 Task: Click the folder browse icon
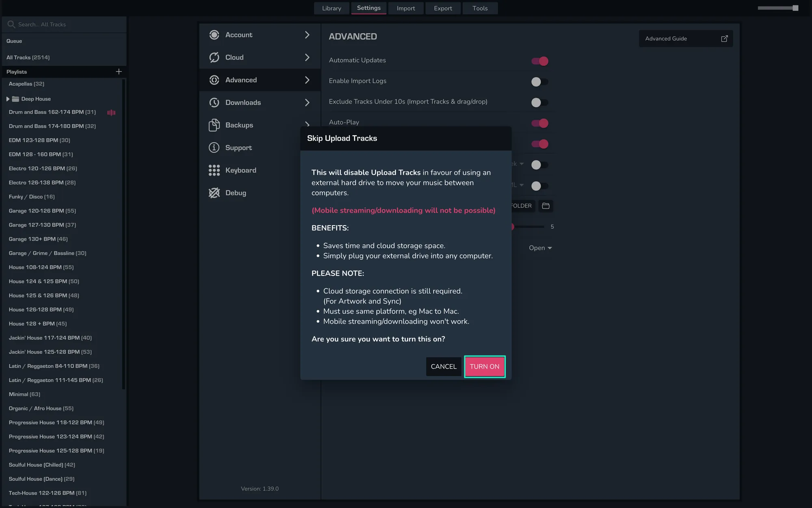pos(546,206)
